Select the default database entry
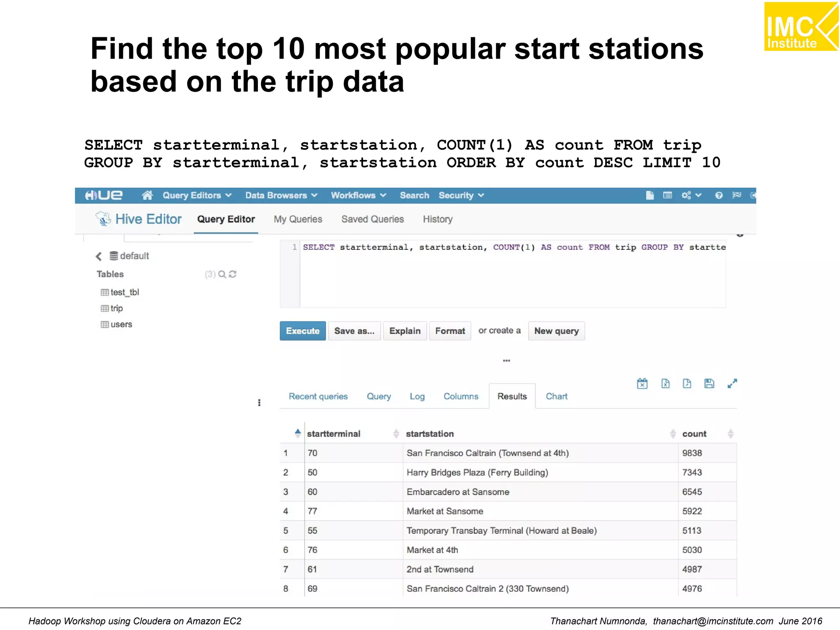This screenshot has width=840, height=630. coord(129,256)
